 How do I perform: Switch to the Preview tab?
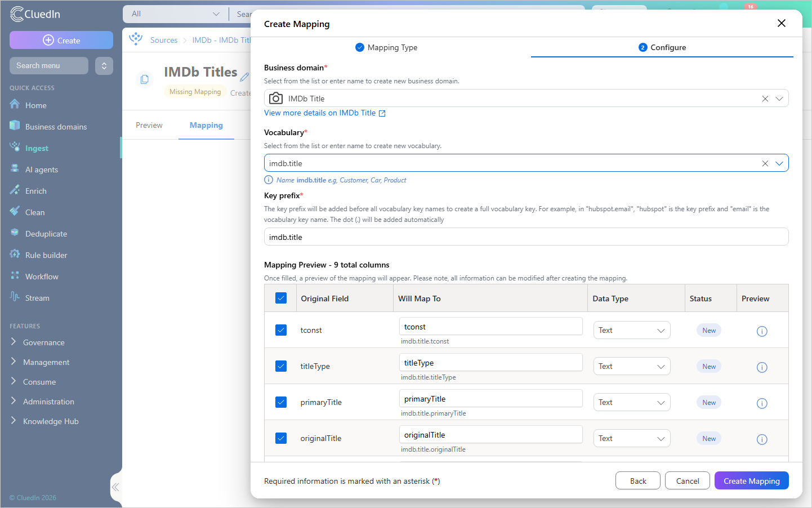tap(149, 125)
